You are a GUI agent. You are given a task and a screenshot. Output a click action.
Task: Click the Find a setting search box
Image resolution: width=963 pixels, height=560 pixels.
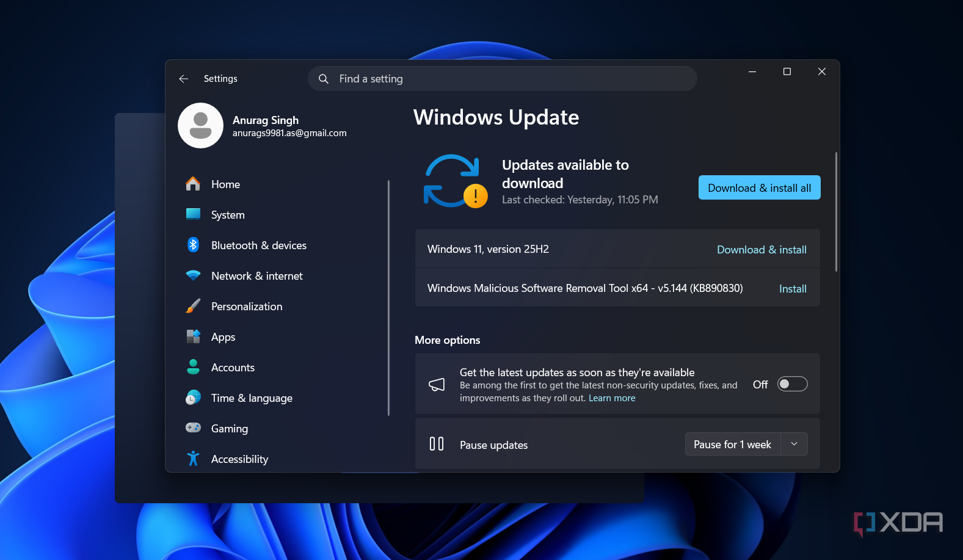coord(502,79)
